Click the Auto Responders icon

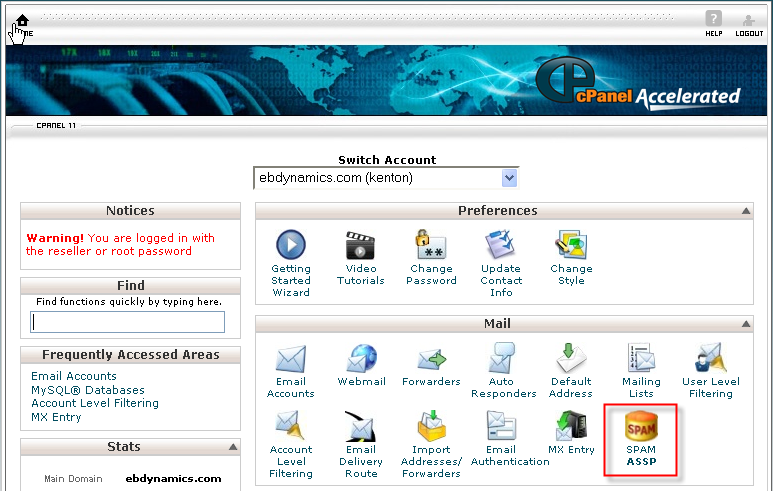click(501, 360)
